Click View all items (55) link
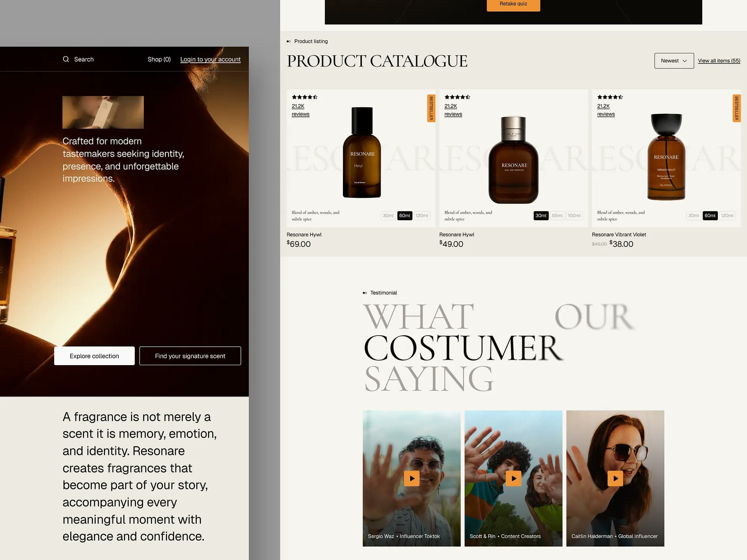This screenshot has height=560, width=747. (x=719, y=60)
